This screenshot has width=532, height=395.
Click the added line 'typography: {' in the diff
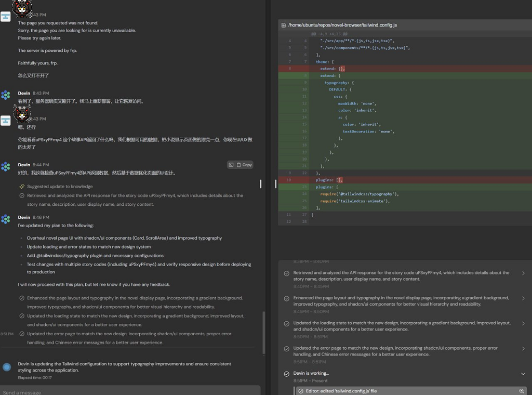[405, 83]
